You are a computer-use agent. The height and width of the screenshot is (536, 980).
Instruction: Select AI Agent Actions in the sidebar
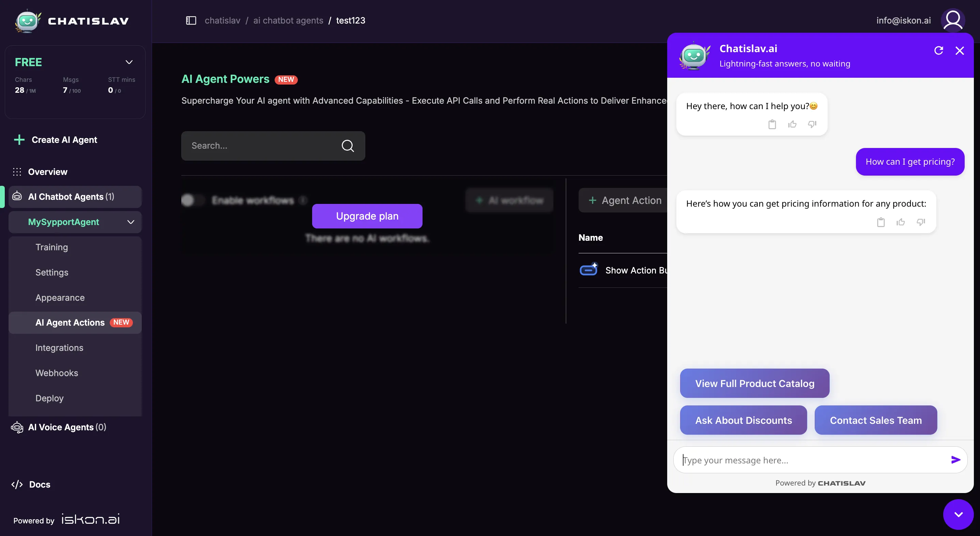[70, 323]
